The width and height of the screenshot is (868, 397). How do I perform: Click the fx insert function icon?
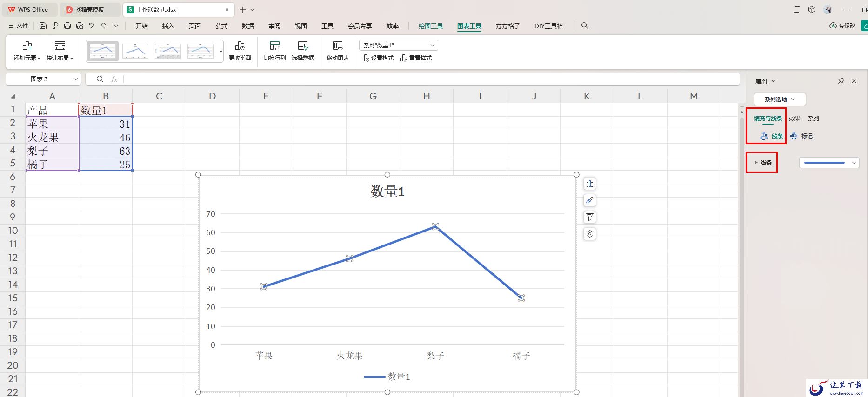pos(114,79)
